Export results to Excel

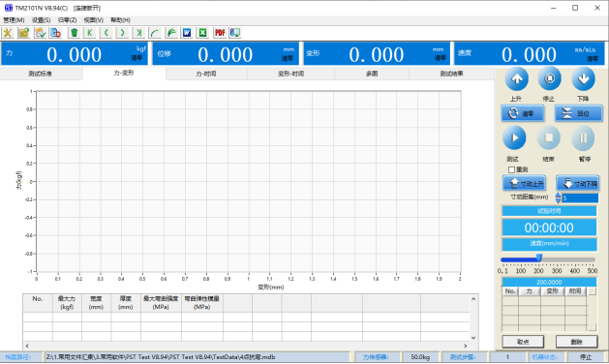[202, 33]
